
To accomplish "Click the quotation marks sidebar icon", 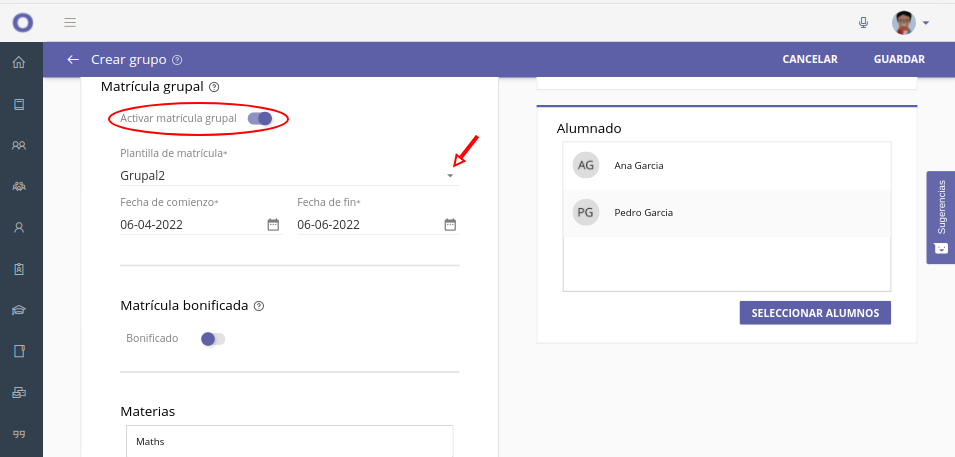I will tap(18, 434).
